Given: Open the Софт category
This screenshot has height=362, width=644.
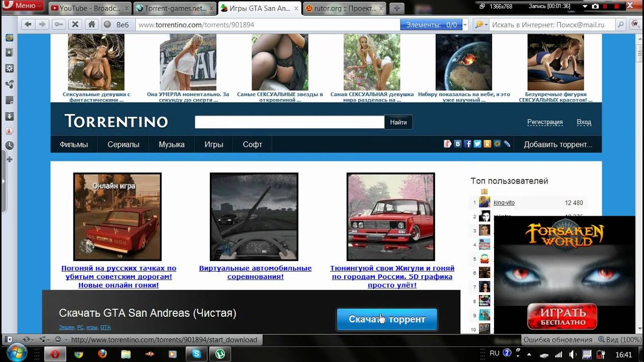Looking at the screenshot, I should coord(253,144).
